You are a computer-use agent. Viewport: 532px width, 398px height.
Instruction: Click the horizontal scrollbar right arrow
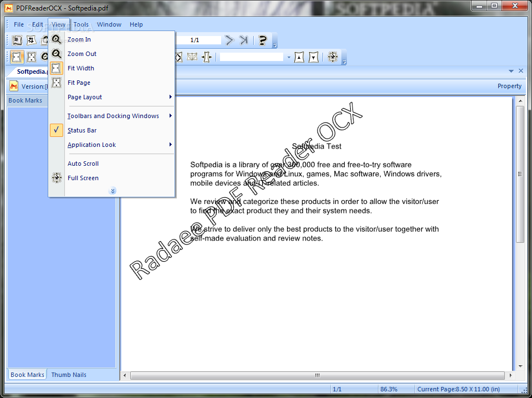tap(510, 375)
